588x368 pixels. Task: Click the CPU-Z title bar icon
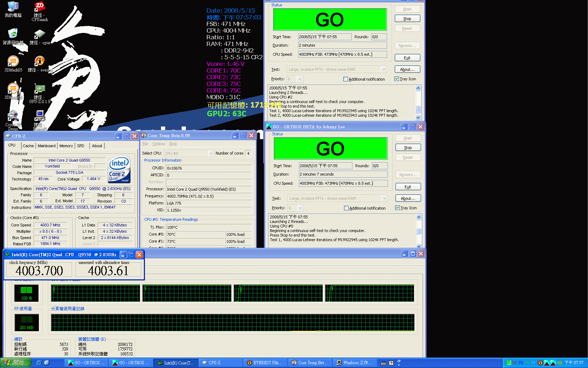click(x=8, y=136)
